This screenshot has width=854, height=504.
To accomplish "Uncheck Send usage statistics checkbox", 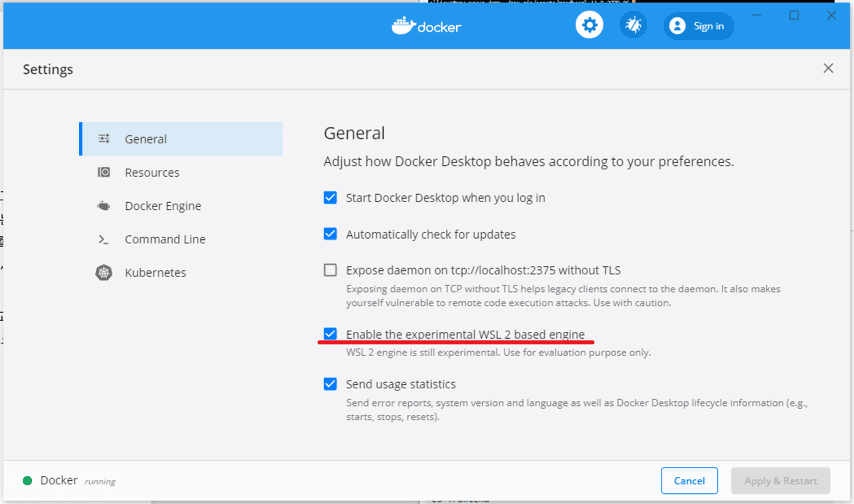I will point(330,384).
